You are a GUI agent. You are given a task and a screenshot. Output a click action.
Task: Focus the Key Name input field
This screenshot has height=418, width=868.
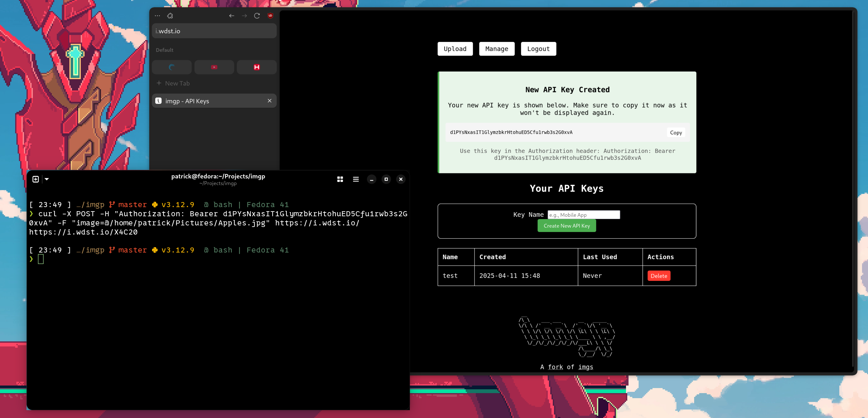pos(584,215)
